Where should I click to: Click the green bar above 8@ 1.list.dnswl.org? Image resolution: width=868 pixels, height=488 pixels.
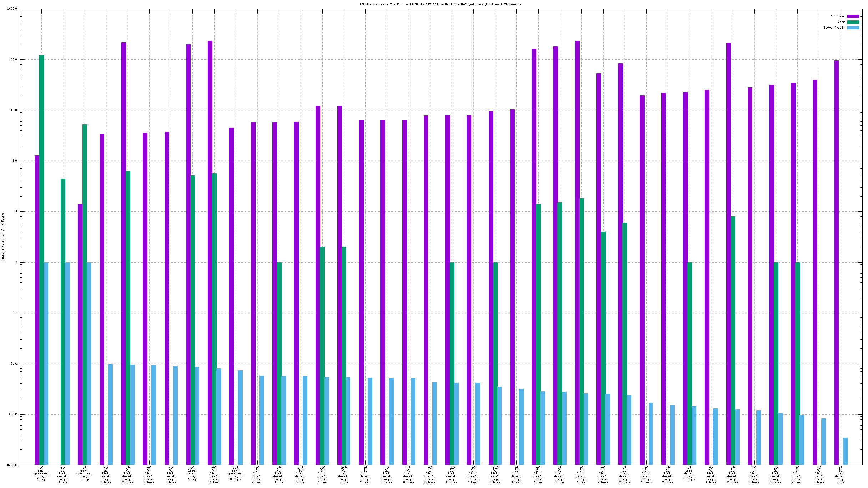point(63,321)
